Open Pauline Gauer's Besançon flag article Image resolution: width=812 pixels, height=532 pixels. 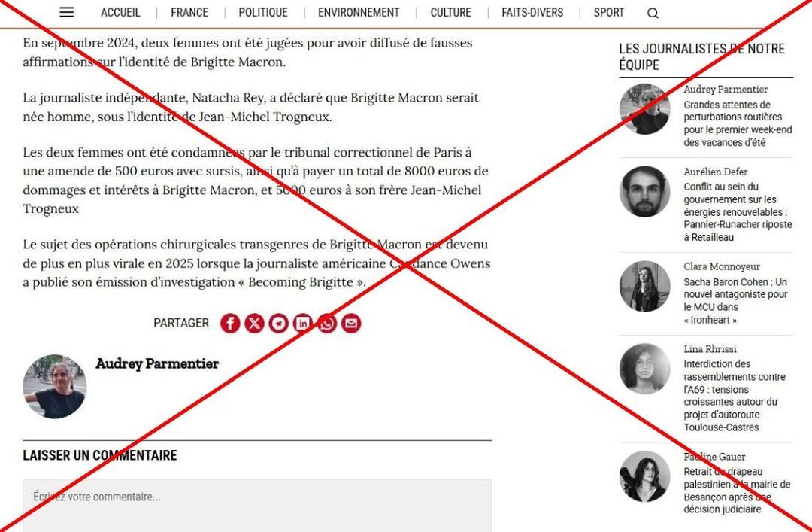738,491
